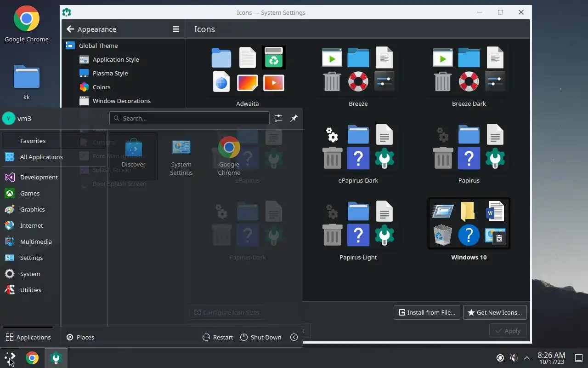588x368 pixels.
Task: Click delete icon on Windows 10 theme
Action: pyautogui.click(x=499, y=238)
